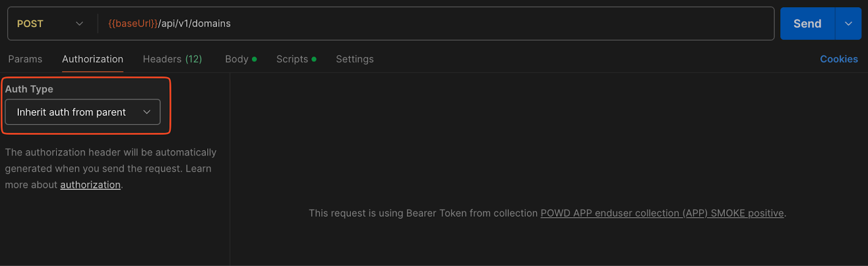Open the Cookies link
This screenshot has width=868, height=266.
tap(839, 59)
